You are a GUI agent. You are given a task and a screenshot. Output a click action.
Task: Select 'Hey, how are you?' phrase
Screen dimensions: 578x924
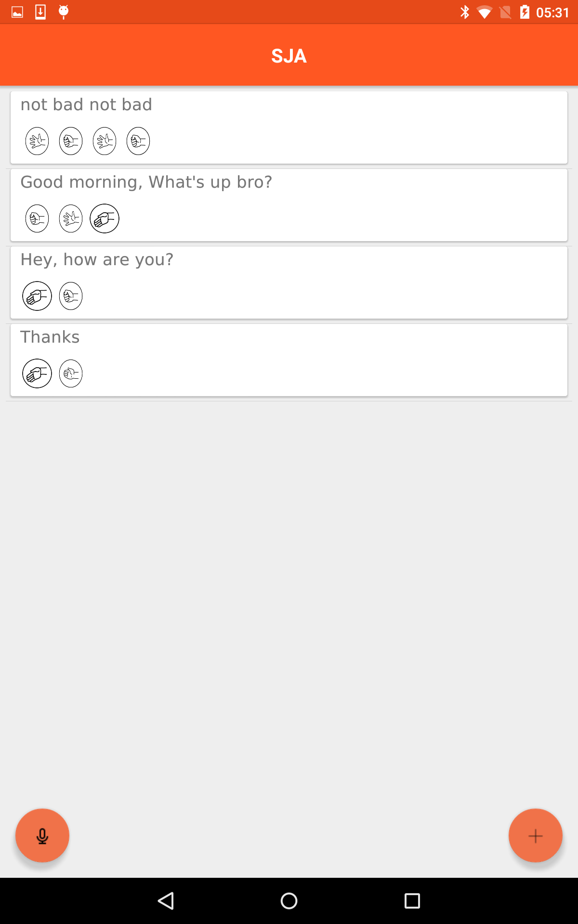pos(97,259)
